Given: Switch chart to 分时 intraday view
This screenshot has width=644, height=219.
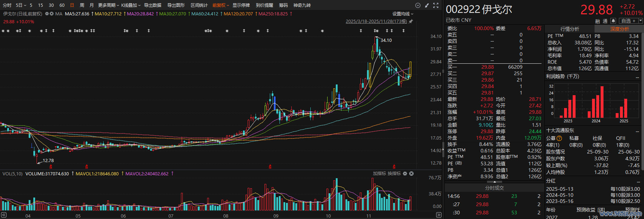Looking at the screenshot, I should coord(7,5).
